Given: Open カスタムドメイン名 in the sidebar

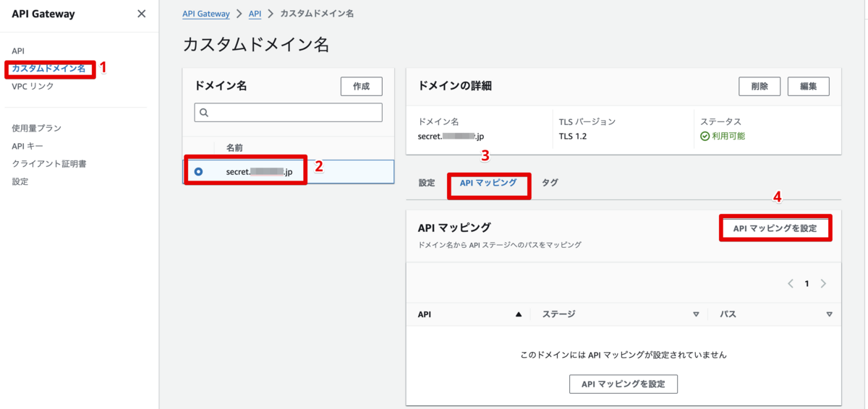Looking at the screenshot, I should click(x=48, y=69).
